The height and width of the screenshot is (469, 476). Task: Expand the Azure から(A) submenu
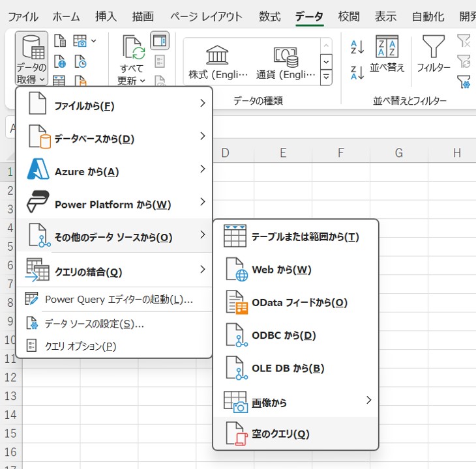click(114, 169)
